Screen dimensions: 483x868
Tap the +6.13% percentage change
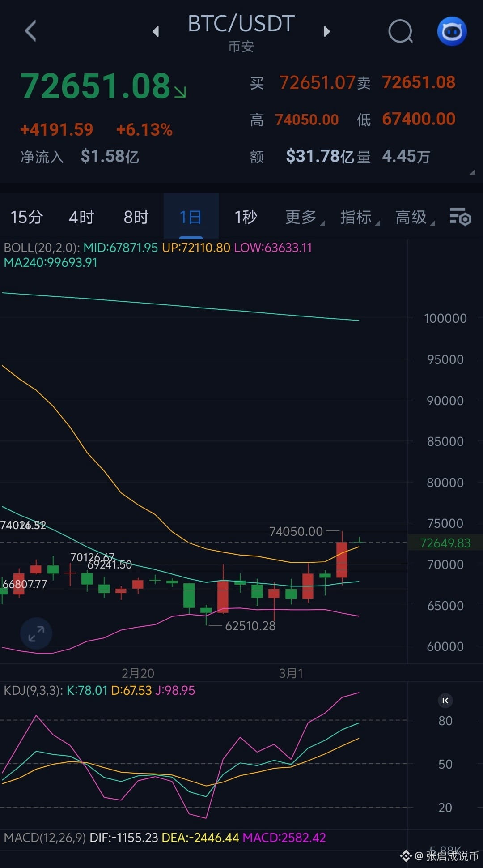click(x=144, y=130)
